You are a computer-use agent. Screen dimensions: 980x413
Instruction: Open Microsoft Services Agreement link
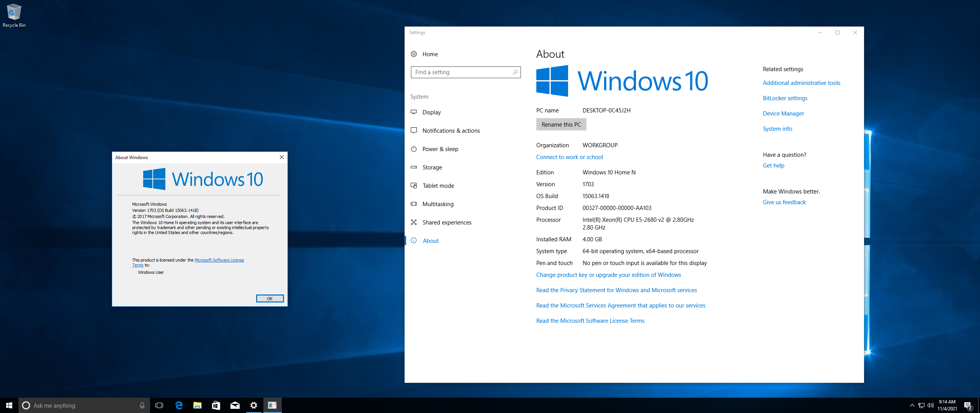coord(621,306)
